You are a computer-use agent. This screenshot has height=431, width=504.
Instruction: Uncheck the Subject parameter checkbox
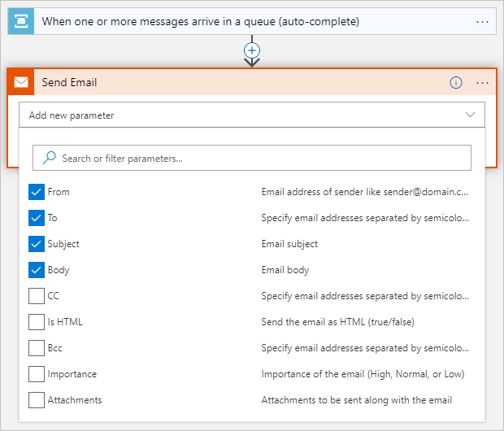(37, 244)
